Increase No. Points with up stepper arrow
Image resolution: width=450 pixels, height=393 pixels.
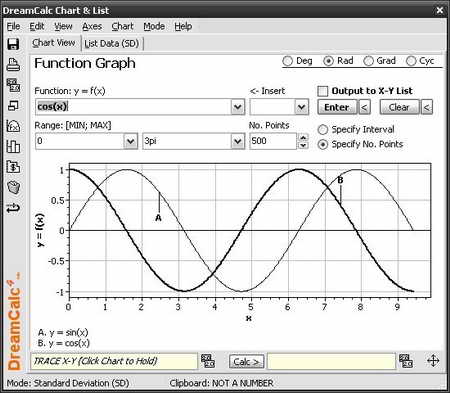(x=303, y=137)
